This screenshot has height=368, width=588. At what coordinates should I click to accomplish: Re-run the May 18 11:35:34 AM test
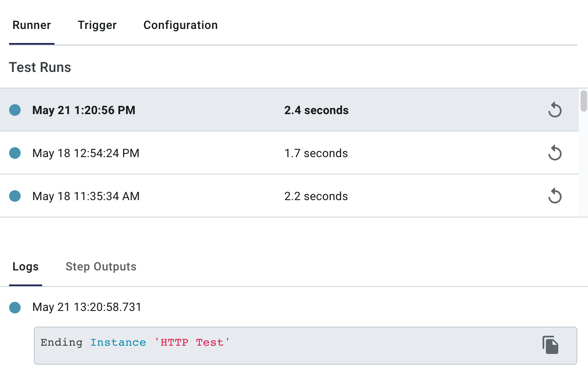tap(555, 196)
